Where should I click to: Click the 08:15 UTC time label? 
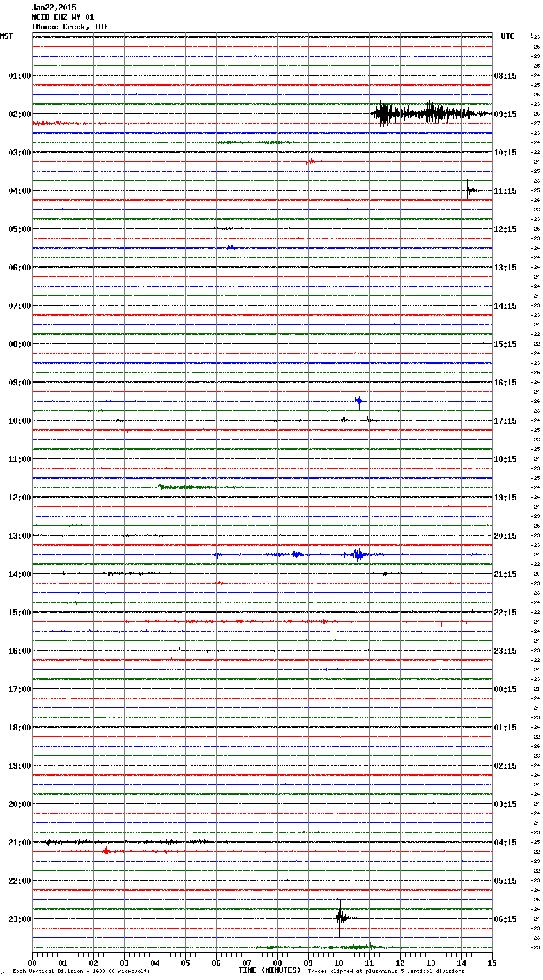click(505, 76)
